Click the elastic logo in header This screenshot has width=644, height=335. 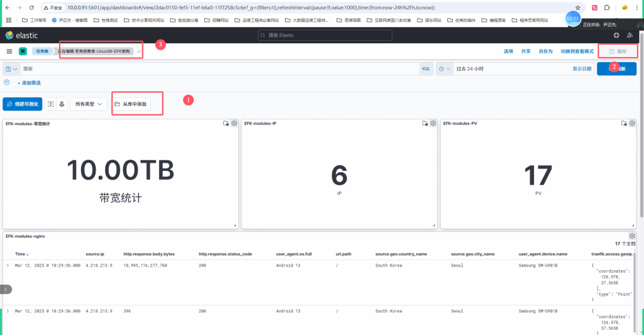(x=21, y=35)
